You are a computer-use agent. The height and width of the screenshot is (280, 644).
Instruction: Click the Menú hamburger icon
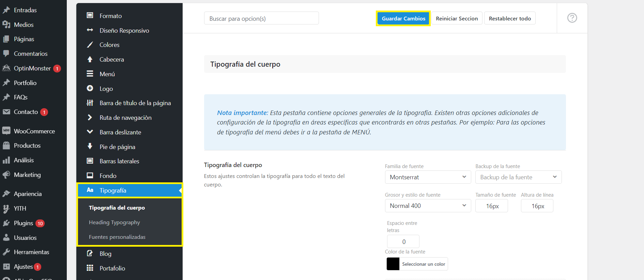point(90,74)
